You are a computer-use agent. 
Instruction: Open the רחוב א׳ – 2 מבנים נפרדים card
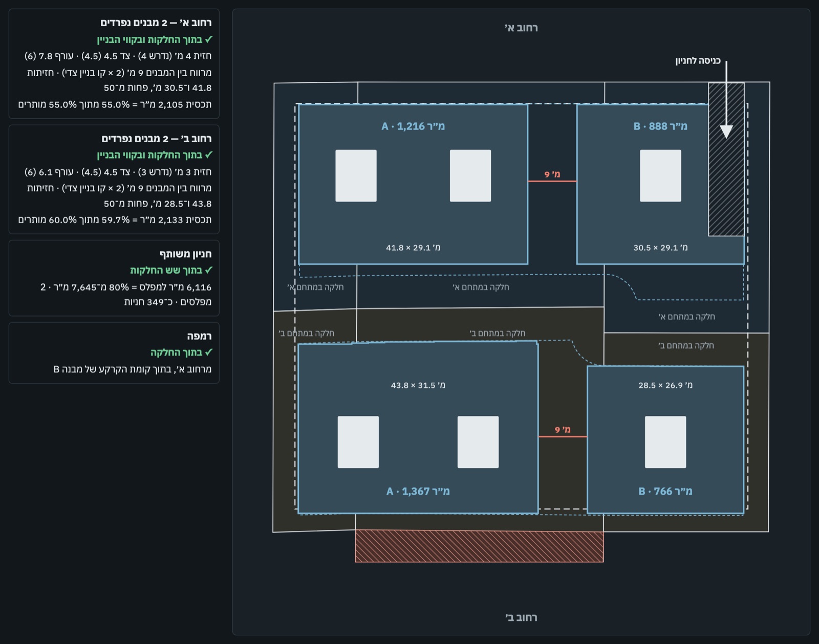pos(114,63)
